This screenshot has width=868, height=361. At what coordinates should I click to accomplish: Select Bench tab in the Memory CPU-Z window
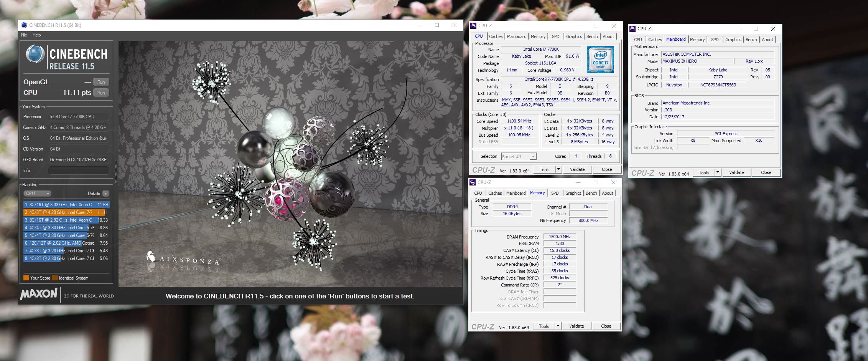click(x=591, y=193)
